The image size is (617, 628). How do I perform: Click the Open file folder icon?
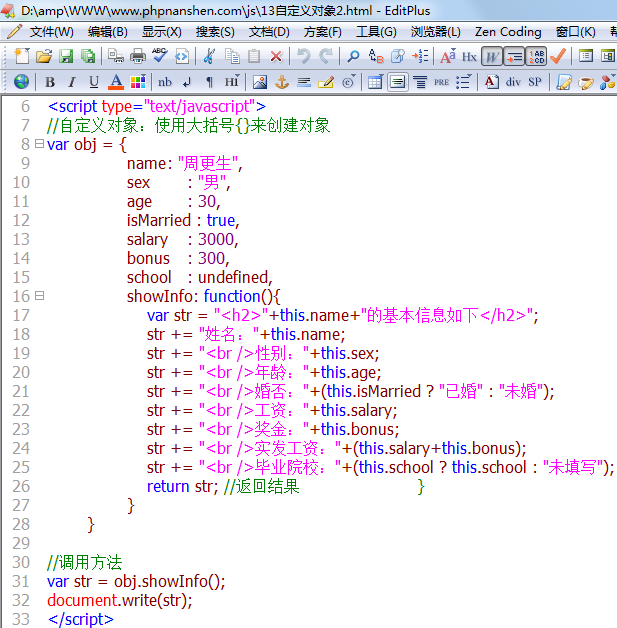tap(44, 56)
